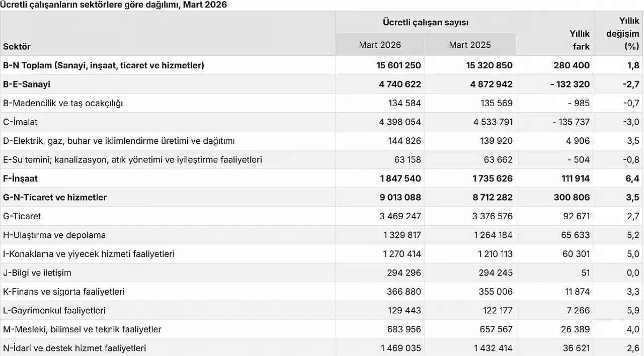This screenshot has height=356, width=644.
Task: Click the 5,9 percent change cell
Action: 633,311
